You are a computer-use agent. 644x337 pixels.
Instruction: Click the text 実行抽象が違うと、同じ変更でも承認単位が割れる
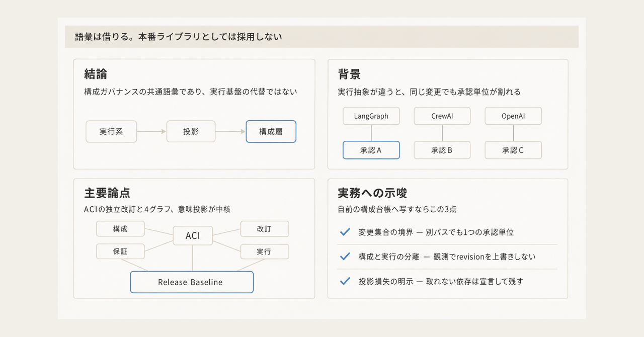[429, 92]
